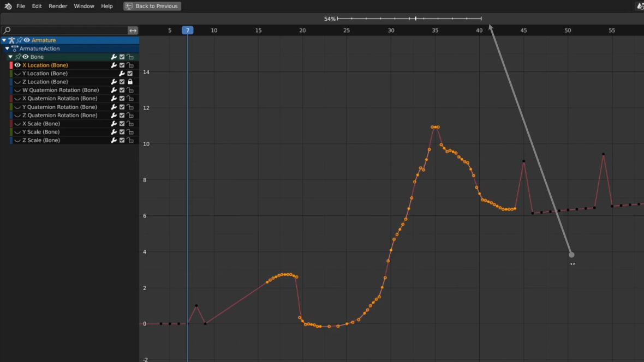Click the invert filter arrows icon beside search
The image size is (644, 362).
click(133, 31)
